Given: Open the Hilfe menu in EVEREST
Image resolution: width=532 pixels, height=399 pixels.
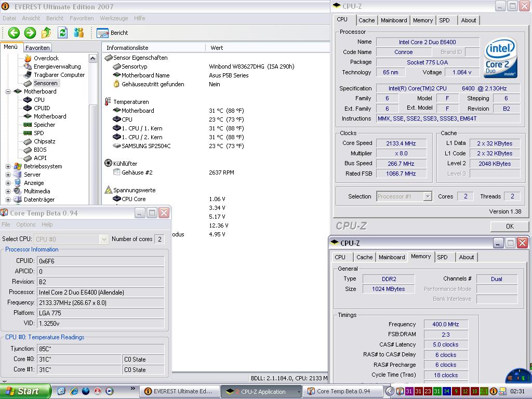Looking at the screenshot, I should [139, 18].
